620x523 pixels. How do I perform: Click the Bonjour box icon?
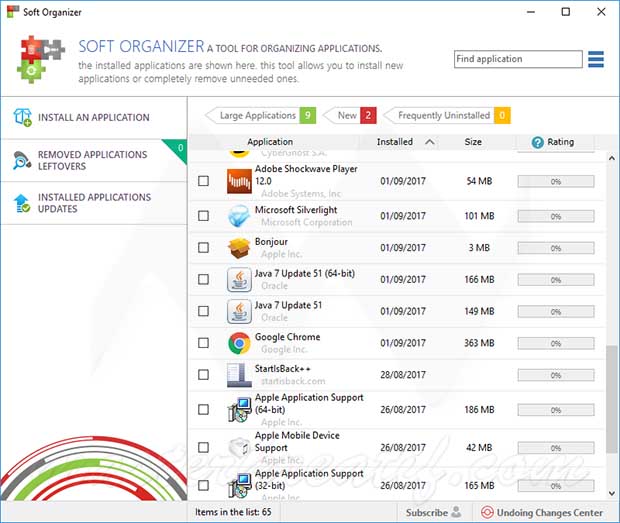click(x=239, y=248)
